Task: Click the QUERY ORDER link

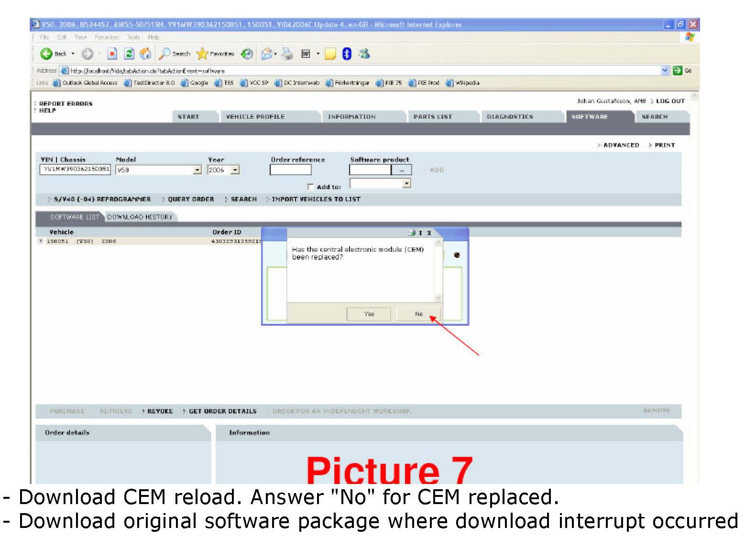Action: 190,199
